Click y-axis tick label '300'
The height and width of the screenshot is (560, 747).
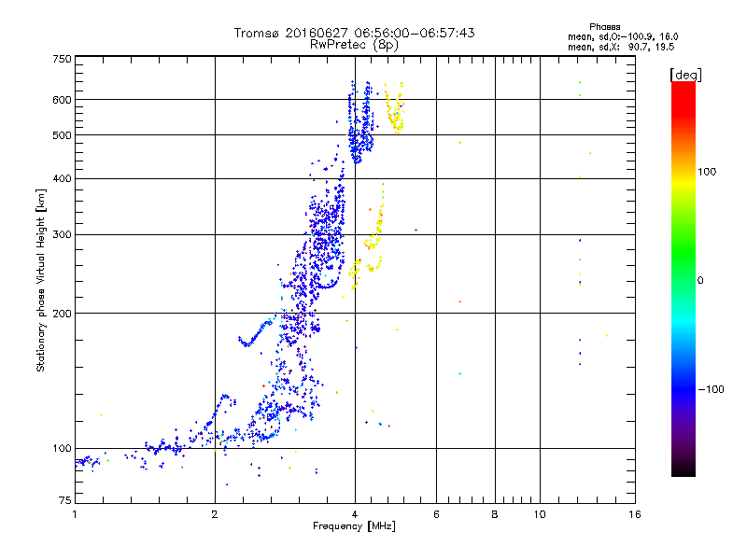pos(63,234)
